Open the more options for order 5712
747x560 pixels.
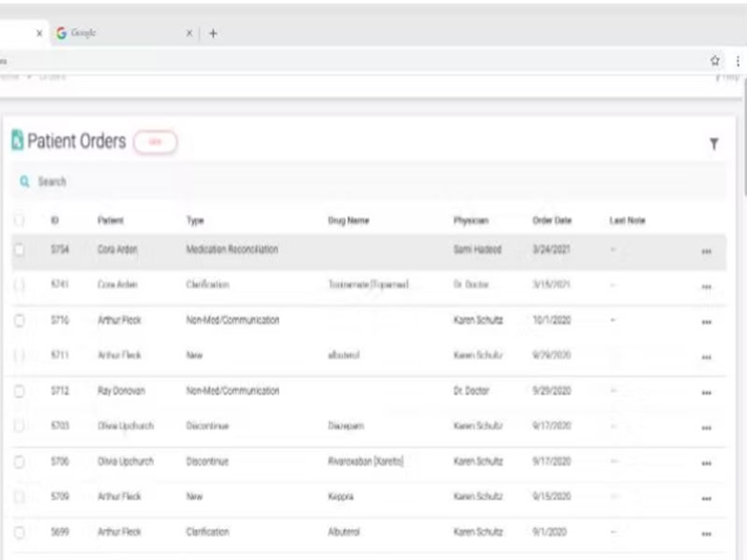tap(706, 392)
